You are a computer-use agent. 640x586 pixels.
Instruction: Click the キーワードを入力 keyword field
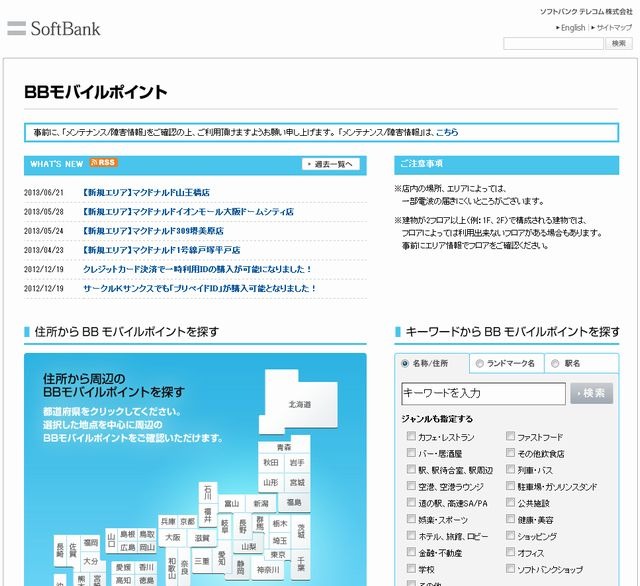pos(483,393)
